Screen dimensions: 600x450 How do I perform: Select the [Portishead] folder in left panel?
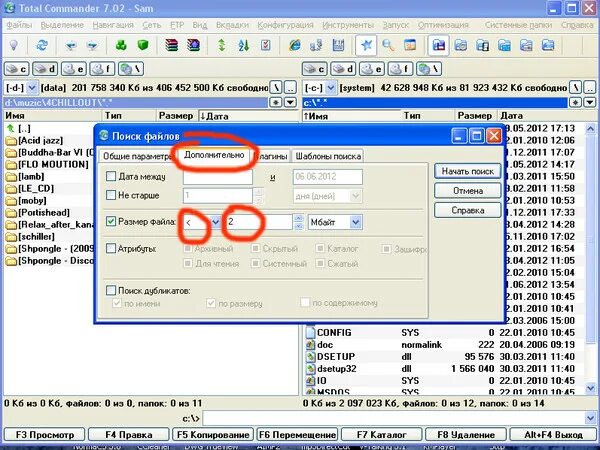tap(44, 212)
